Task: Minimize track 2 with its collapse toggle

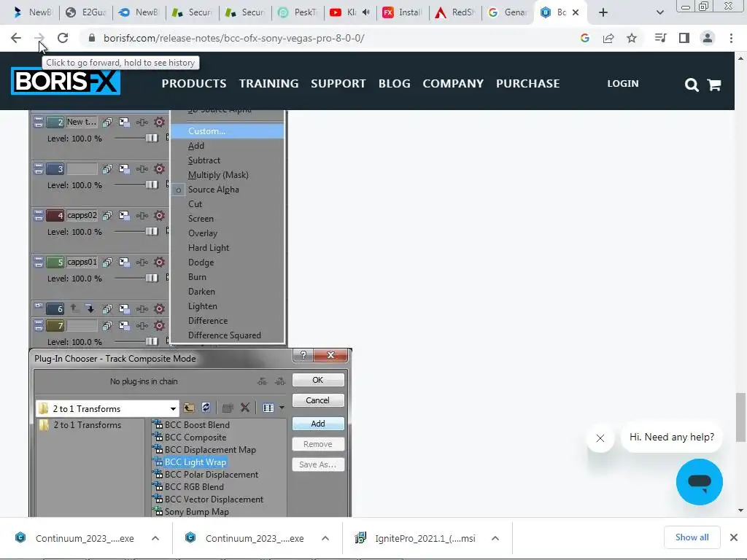Action: point(39,122)
